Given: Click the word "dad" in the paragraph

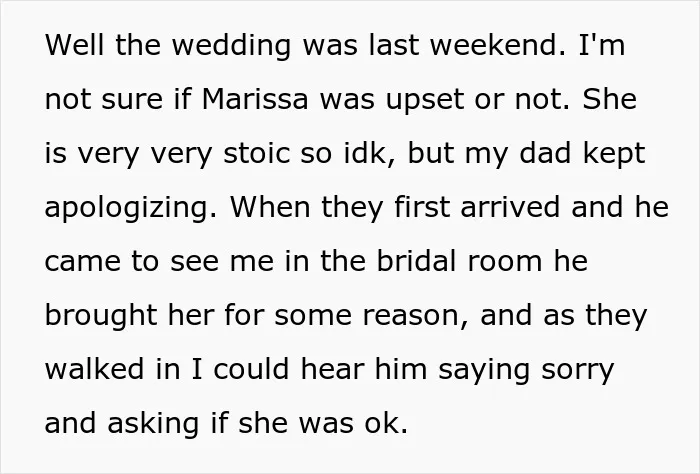Looking at the screenshot, I should pos(546,153).
